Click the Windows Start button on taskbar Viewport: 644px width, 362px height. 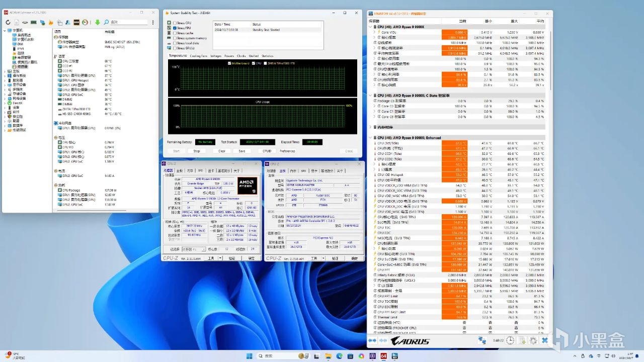250,356
